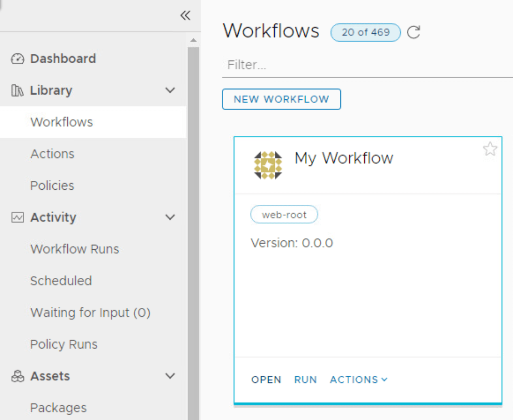Collapse the sidebar with the double-chevron icon
Viewport: 513px width, 420px height.
point(185,15)
